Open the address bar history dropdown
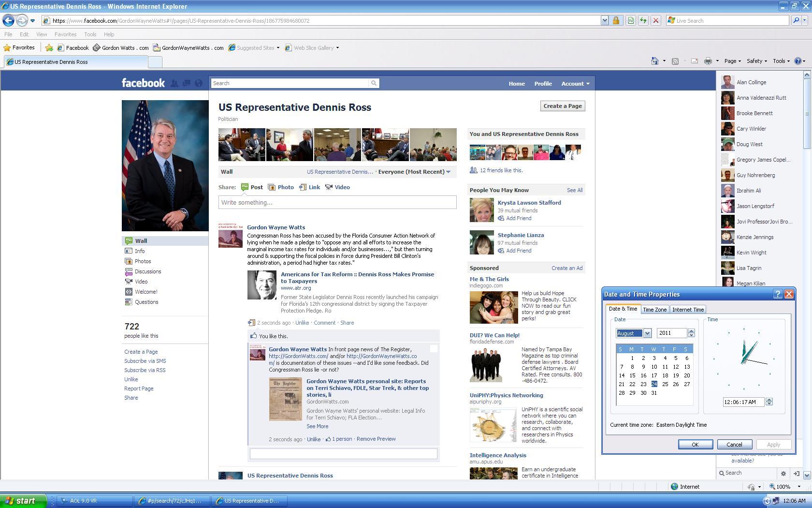Screen dimensions: 812x508 (x=604, y=20)
